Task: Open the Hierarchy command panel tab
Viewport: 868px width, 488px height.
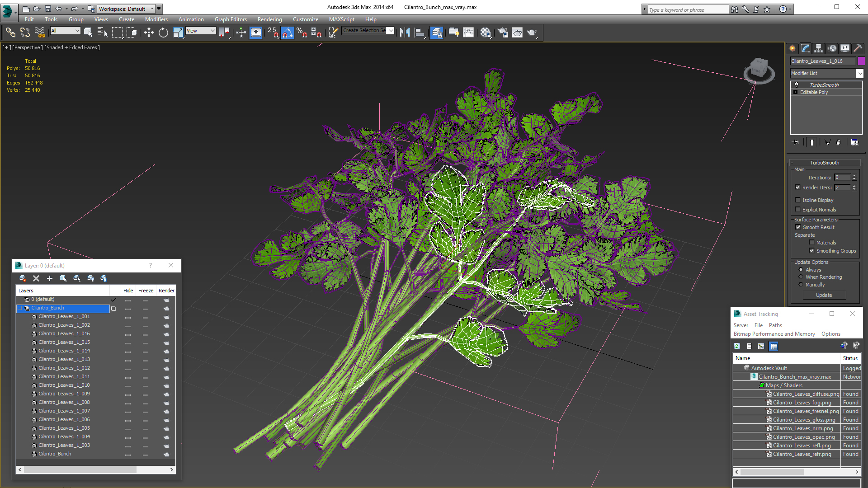Action: 818,48
